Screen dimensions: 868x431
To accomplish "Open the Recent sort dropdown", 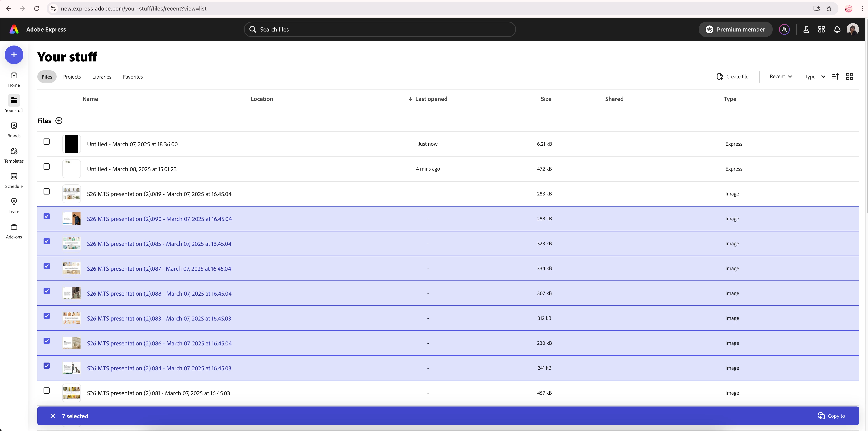I will click(780, 76).
